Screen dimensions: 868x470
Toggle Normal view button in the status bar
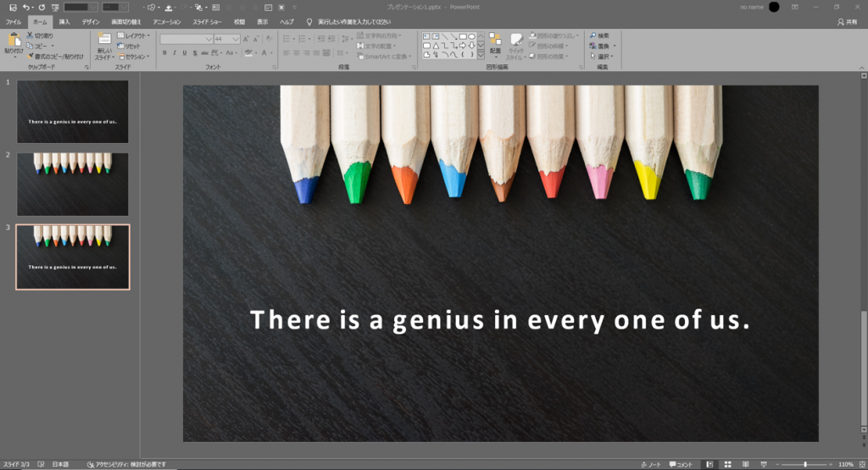(x=709, y=464)
